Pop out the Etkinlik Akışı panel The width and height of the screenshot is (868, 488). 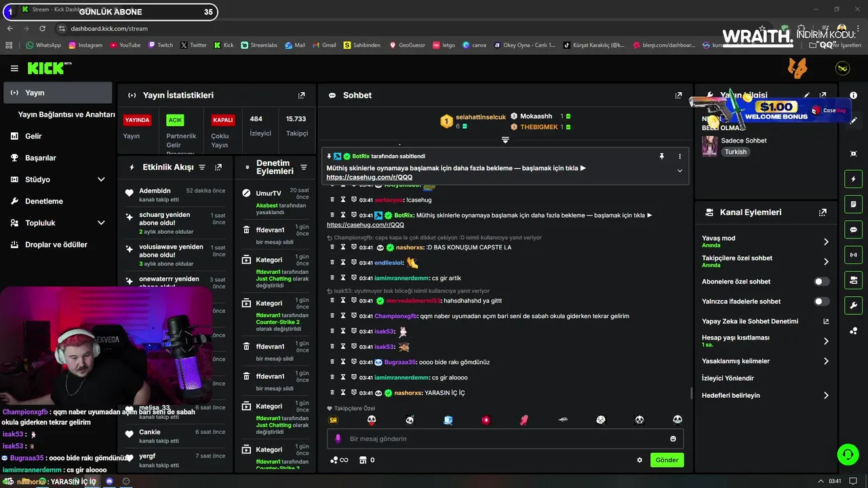pyautogui.click(x=218, y=167)
